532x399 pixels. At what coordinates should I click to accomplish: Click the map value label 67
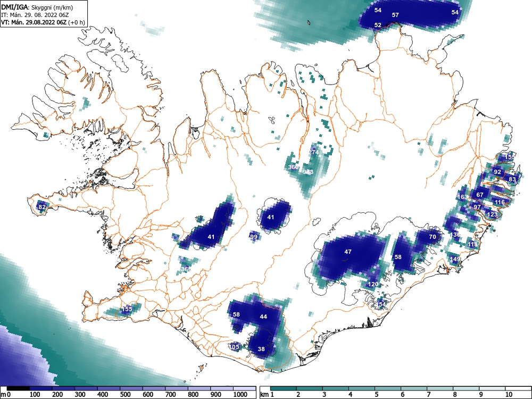coord(480,195)
